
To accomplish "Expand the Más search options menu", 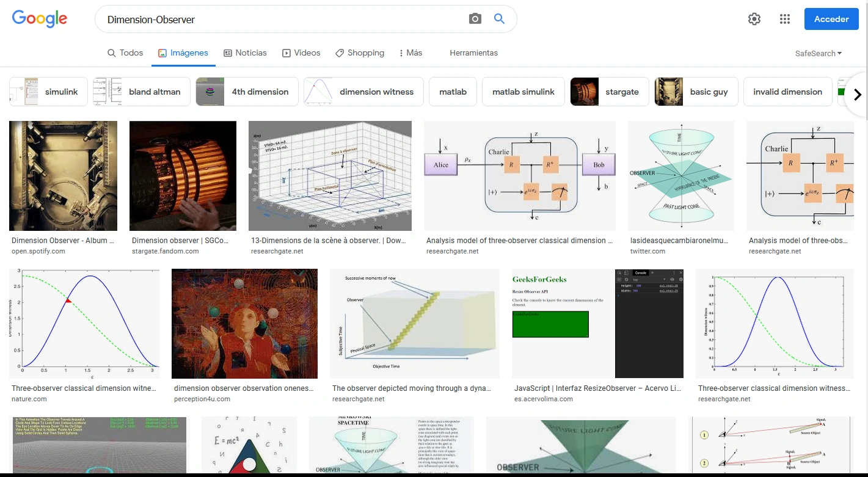I will tap(410, 53).
